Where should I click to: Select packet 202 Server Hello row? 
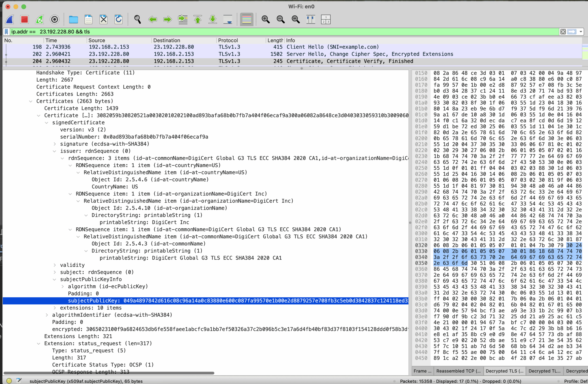[292, 54]
